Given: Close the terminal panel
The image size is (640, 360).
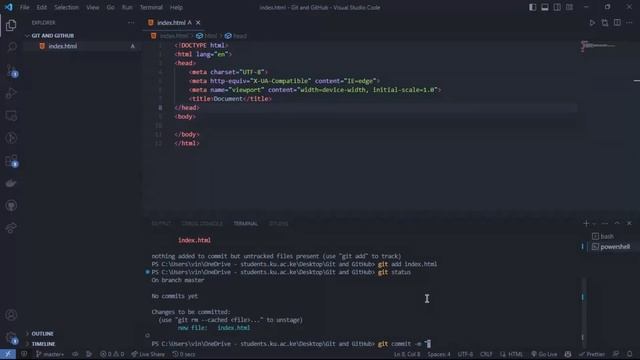Looking at the screenshot, I should (x=629, y=223).
